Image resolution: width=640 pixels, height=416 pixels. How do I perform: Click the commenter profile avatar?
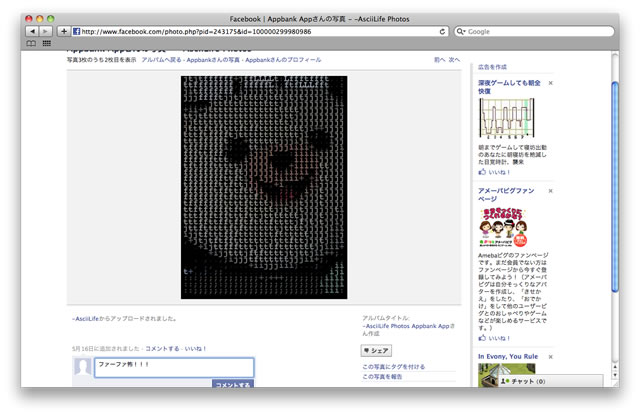click(x=82, y=367)
